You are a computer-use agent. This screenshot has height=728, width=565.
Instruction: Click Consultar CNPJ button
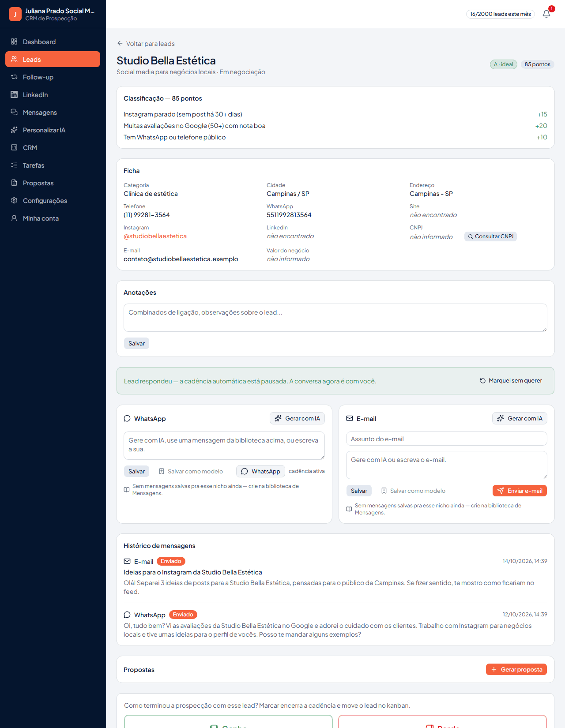point(490,236)
